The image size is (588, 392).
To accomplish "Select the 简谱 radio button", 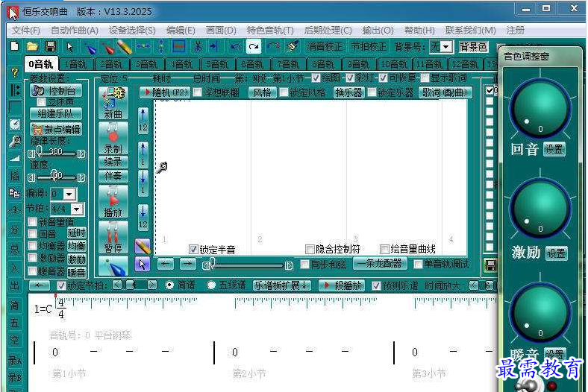I will [x=169, y=285].
